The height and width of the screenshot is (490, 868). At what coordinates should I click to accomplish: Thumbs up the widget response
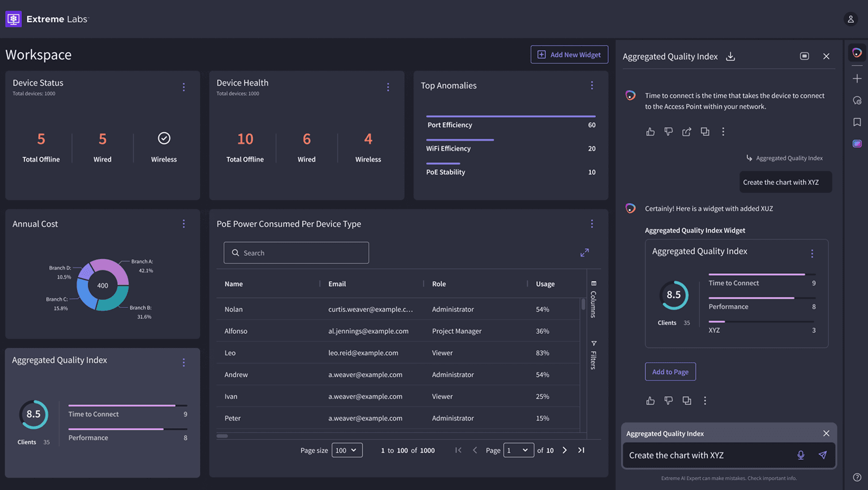(650, 401)
